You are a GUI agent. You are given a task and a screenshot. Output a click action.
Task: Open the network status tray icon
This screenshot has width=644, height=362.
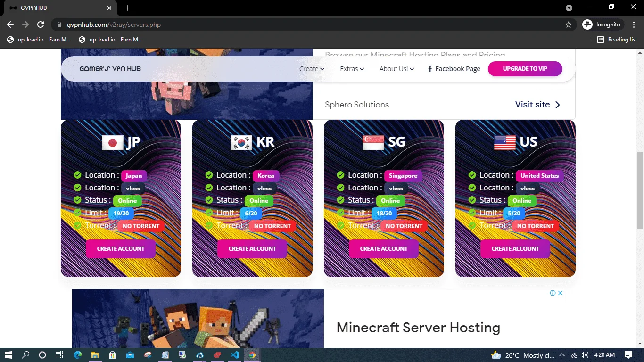click(574, 355)
